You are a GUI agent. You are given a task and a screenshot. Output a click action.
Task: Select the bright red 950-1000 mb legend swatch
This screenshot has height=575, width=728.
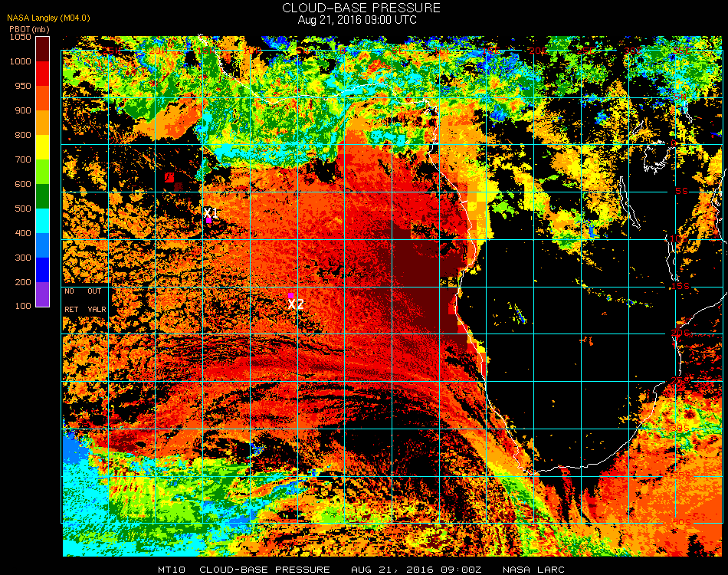[x=42, y=74]
